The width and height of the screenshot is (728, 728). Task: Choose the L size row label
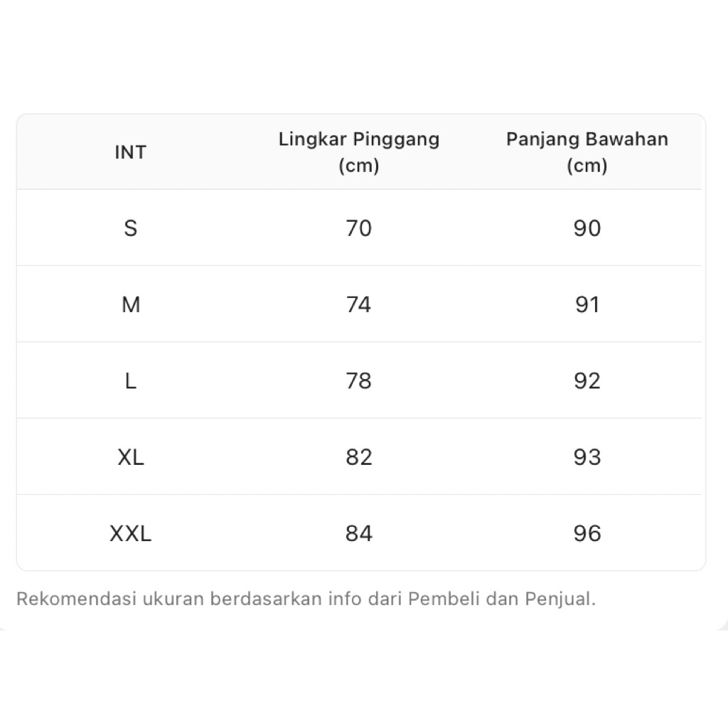130,381
